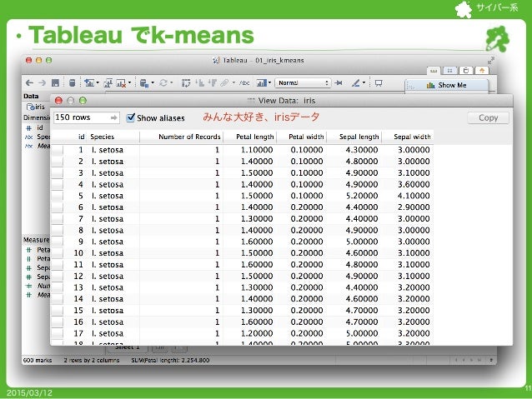Select the grid view tab at top right

click(x=449, y=71)
